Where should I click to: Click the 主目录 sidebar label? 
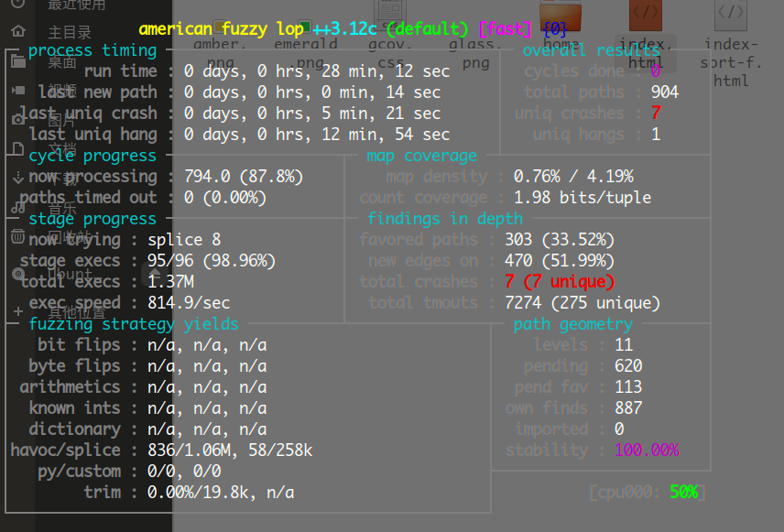click(x=70, y=32)
